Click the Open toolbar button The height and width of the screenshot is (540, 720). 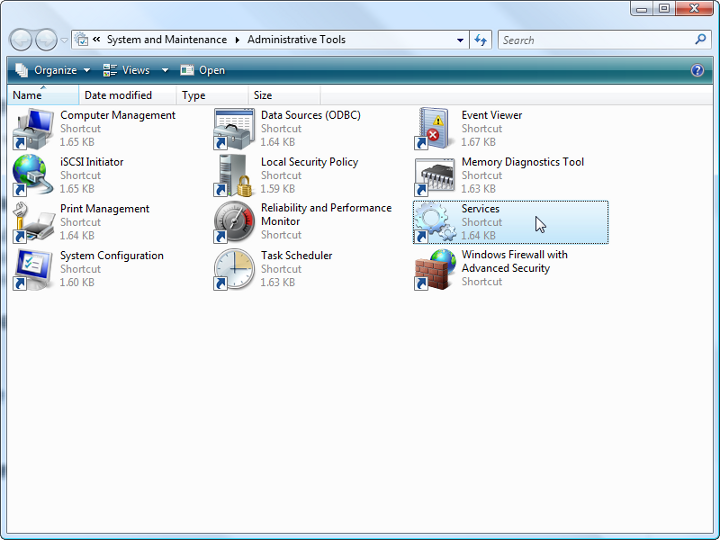(202, 70)
